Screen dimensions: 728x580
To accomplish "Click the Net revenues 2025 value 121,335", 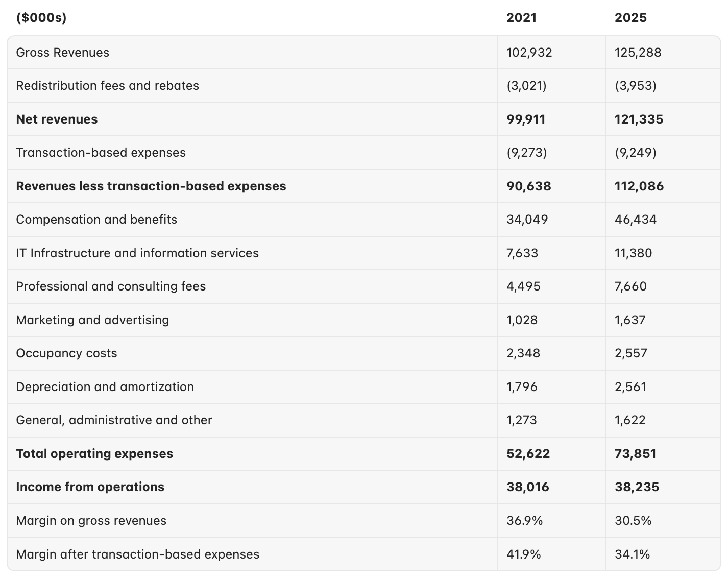I will [x=639, y=119].
